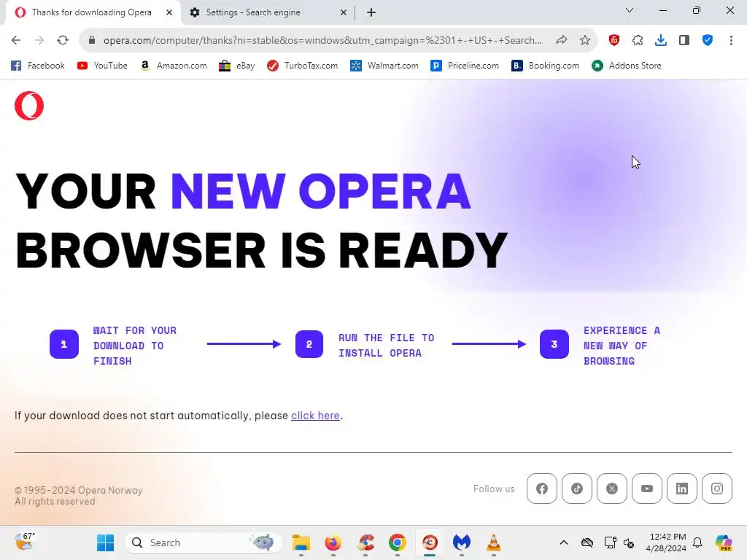Open the TurboTax.com bookmark
Viewport: 747px width, 560px height.
pyautogui.click(x=303, y=66)
